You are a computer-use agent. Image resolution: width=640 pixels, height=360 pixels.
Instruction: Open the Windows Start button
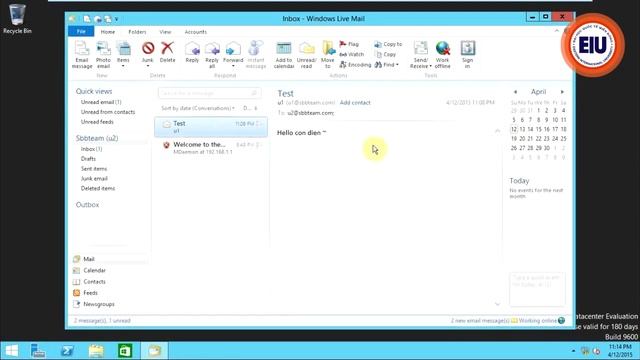click(x=11, y=351)
